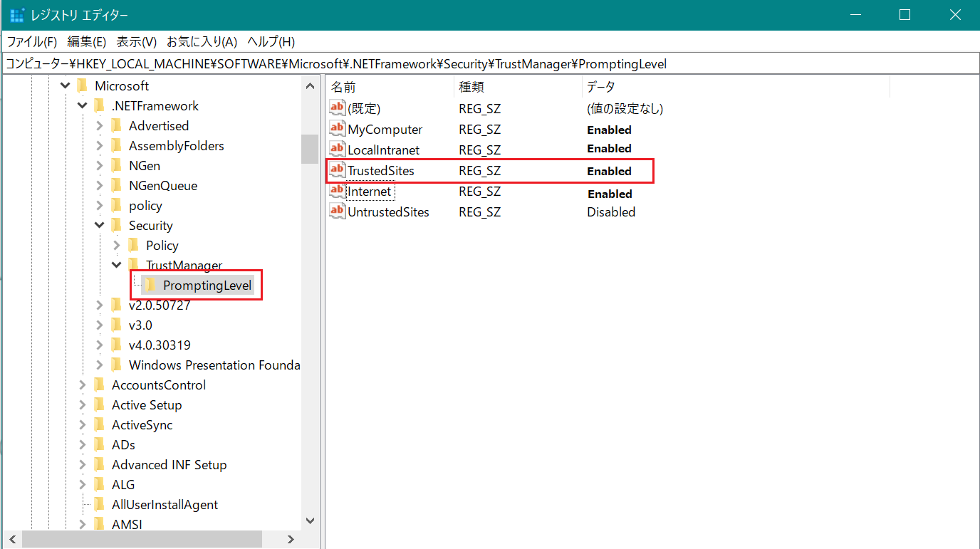Click the ActiveSync folder icon

click(x=99, y=424)
